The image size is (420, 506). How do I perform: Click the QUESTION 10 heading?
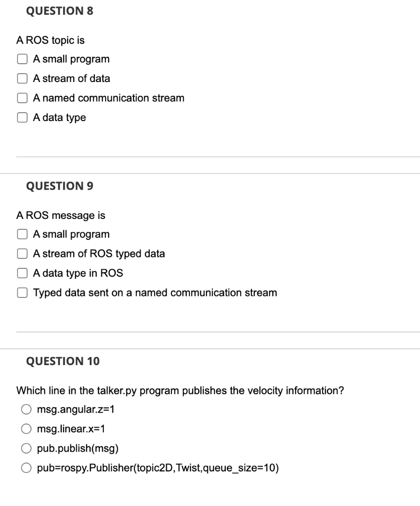click(62, 361)
